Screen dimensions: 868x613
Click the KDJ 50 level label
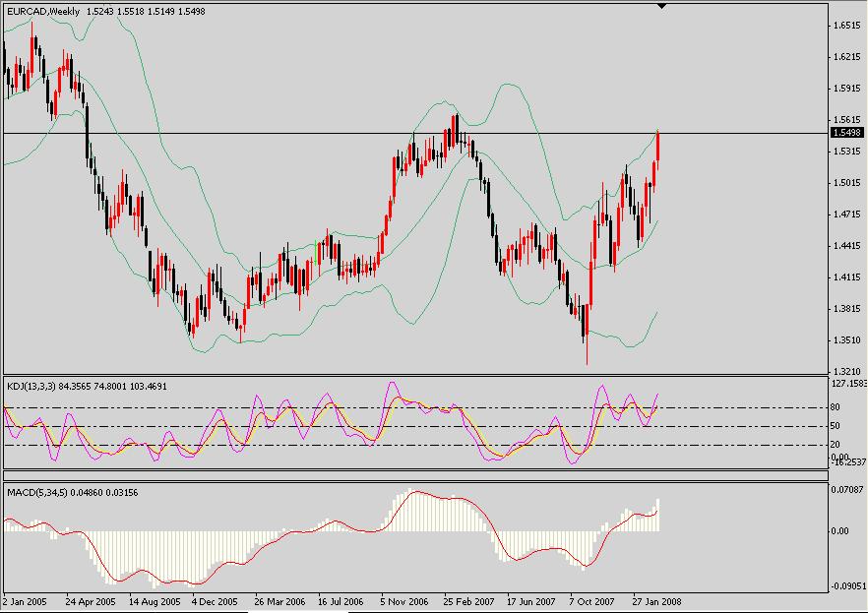coord(836,426)
